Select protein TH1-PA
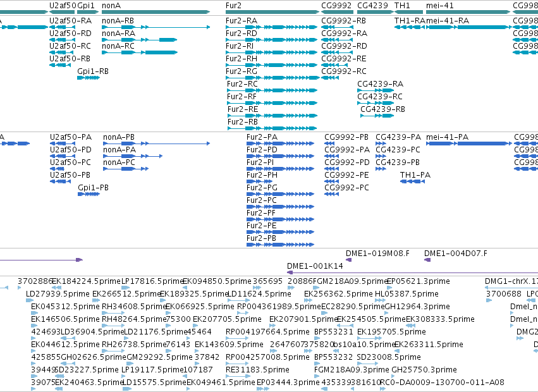 (412, 181)
